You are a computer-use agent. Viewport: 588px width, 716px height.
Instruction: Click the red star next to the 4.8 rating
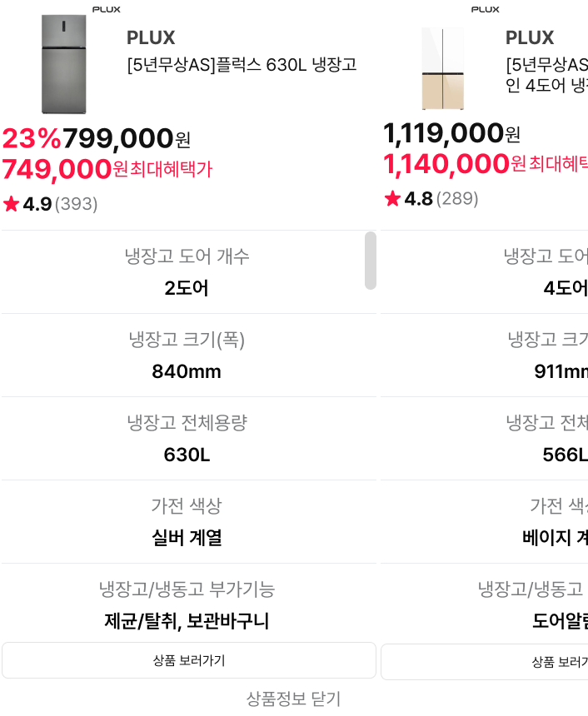click(x=392, y=199)
